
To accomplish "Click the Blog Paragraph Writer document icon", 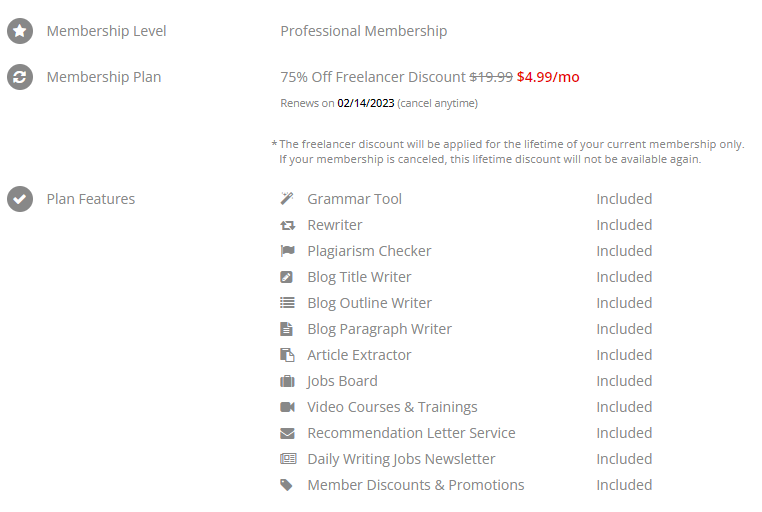I will pyautogui.click(x=286, y=329).
